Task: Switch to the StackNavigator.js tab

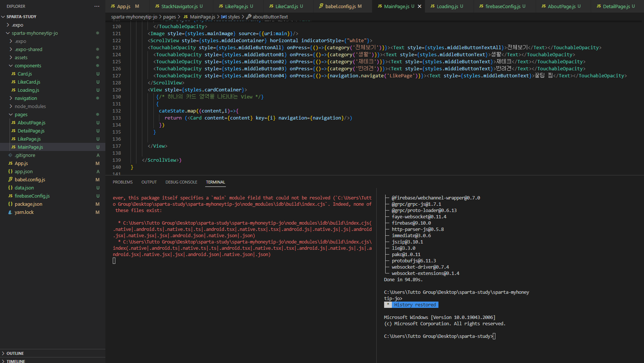Action: click(x=182, y=6)
